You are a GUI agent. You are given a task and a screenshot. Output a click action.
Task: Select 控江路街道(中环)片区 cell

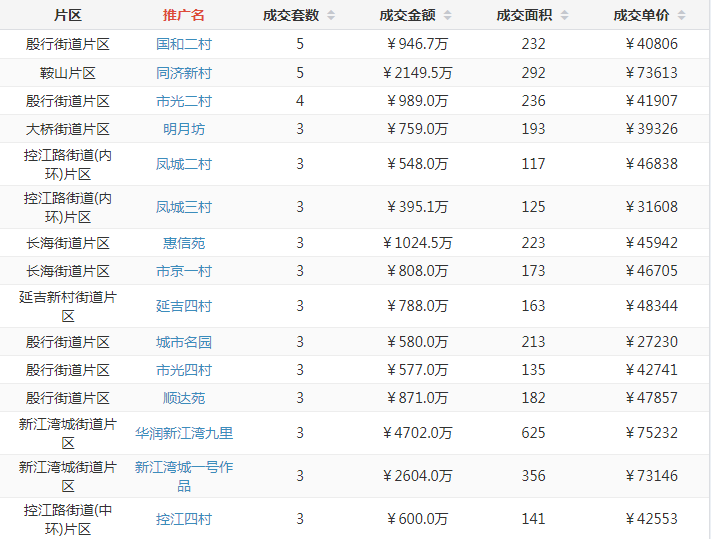tap(68, 519)
